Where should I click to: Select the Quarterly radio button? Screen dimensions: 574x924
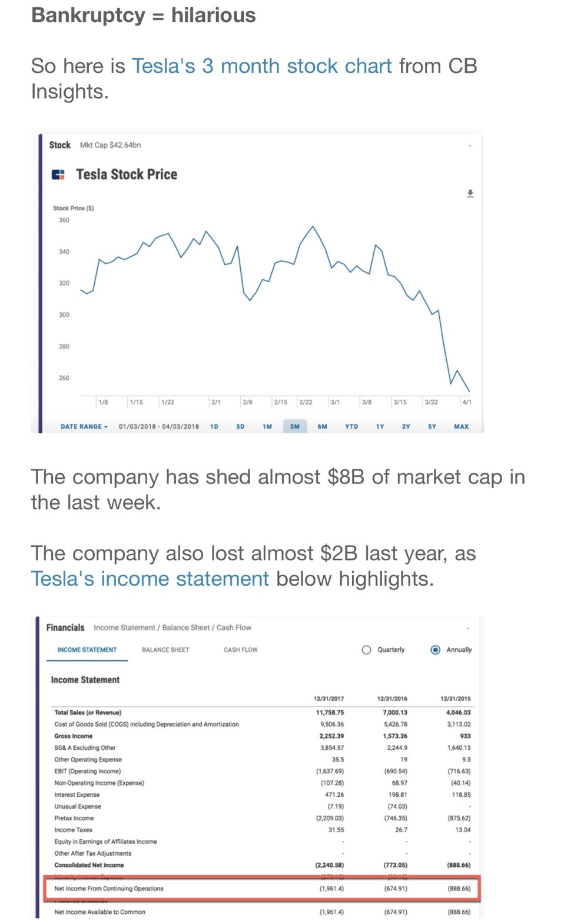[x=367, y=650]
